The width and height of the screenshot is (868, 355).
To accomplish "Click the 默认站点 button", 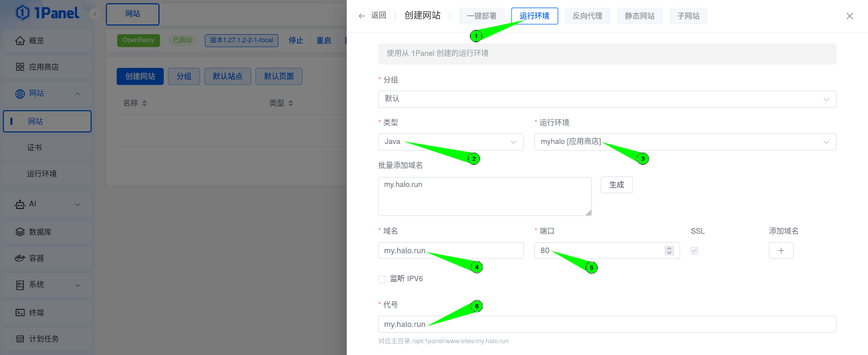I will [228, 77].
